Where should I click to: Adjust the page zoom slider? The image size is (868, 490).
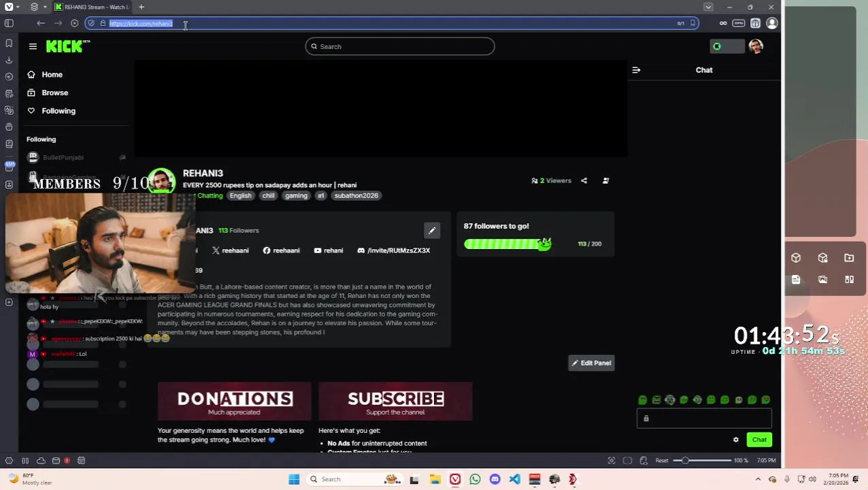coord(702,461)
